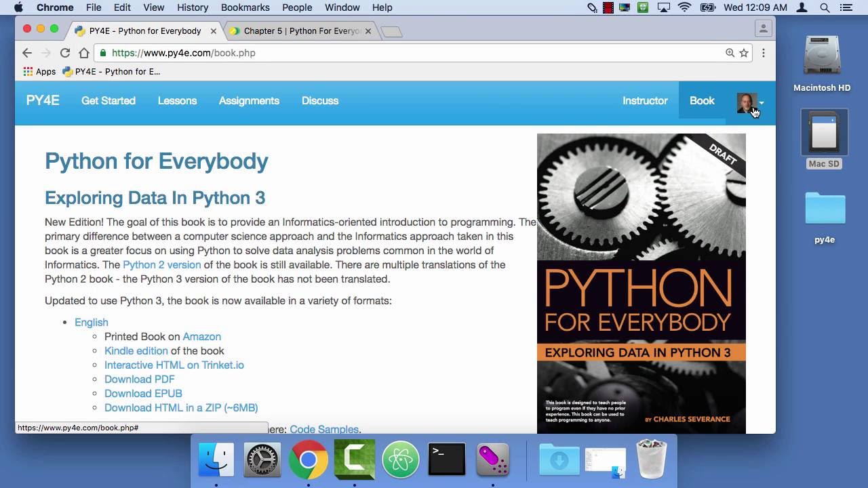
Task: Open Interactive HTML on Trinket.io
Action: tap(174, 365)
